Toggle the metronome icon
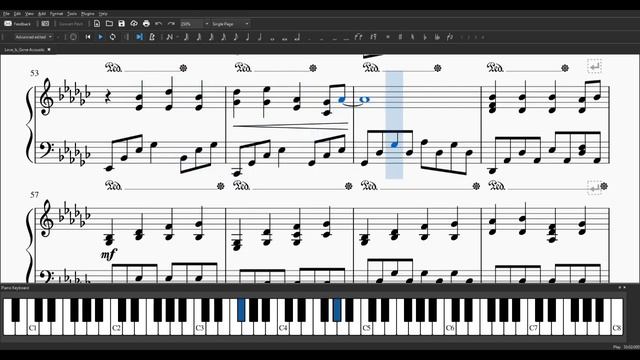This screenshot has height=360, width=640. [152, 37]
